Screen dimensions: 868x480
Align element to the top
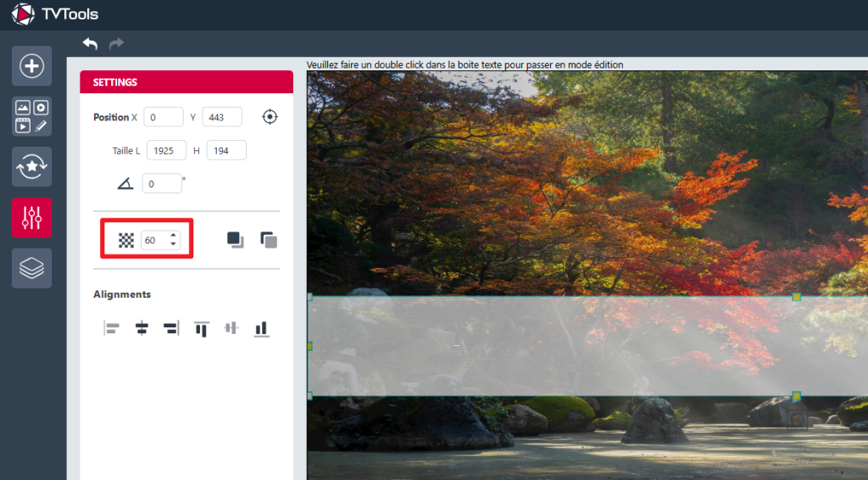click(x=201, y=328)
